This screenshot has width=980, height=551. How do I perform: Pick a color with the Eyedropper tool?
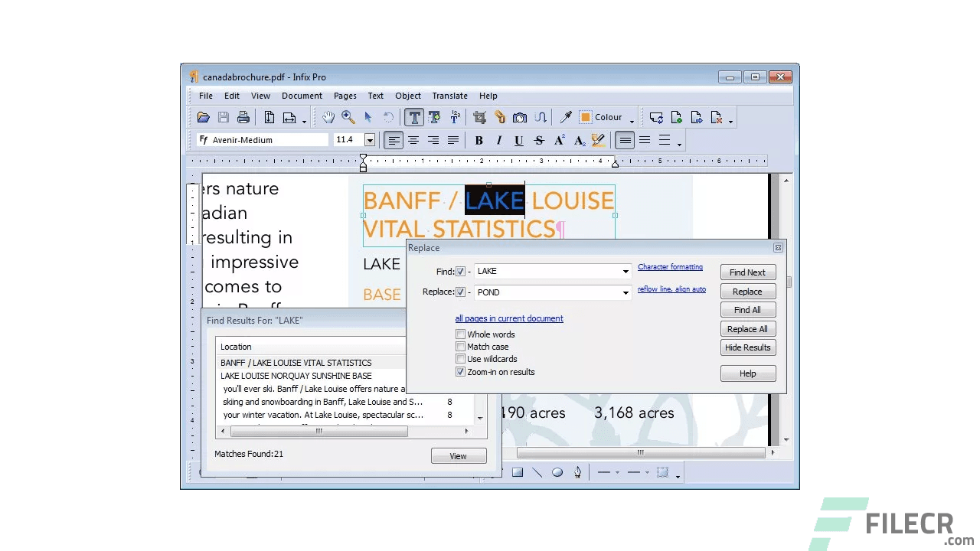[x=566, y=116]
